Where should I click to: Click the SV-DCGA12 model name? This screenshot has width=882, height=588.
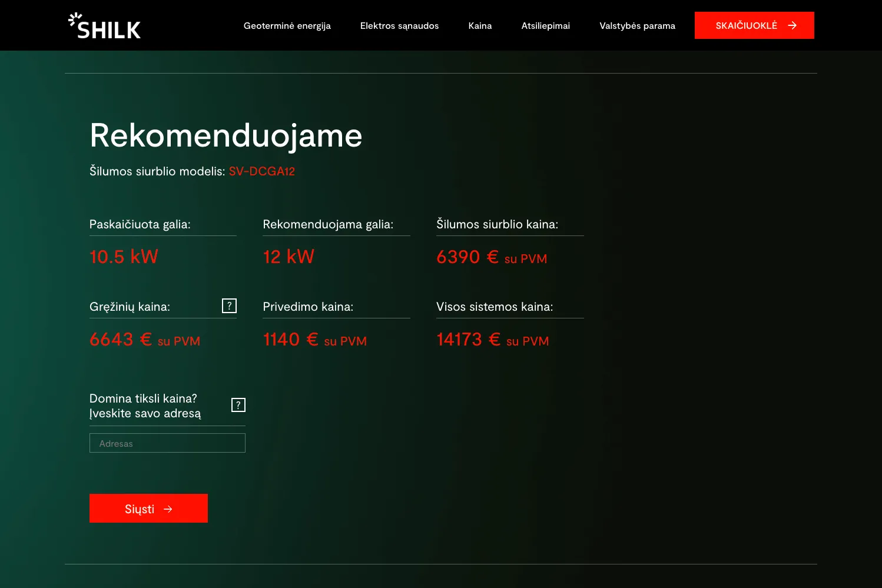coord(261,171)
